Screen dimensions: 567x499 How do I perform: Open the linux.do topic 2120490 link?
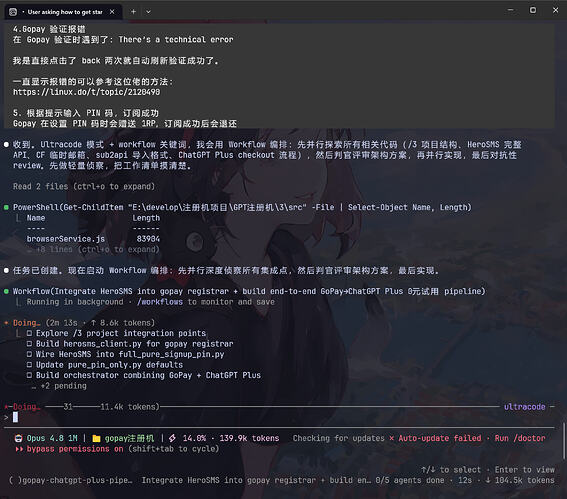(x=86, y=92)
